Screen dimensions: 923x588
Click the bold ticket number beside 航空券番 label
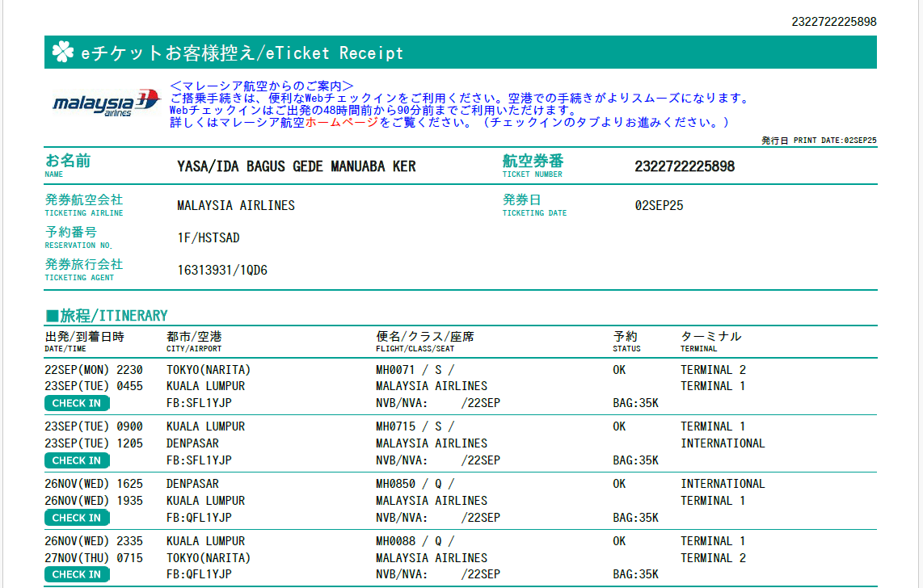pyautogui.click(x=685, y=166)
